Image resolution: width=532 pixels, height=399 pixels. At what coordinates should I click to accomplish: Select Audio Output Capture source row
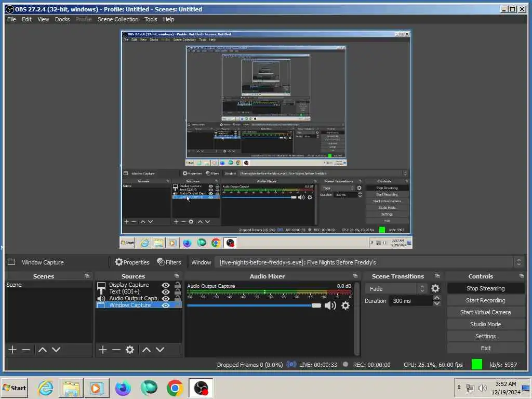pos(138,299)
